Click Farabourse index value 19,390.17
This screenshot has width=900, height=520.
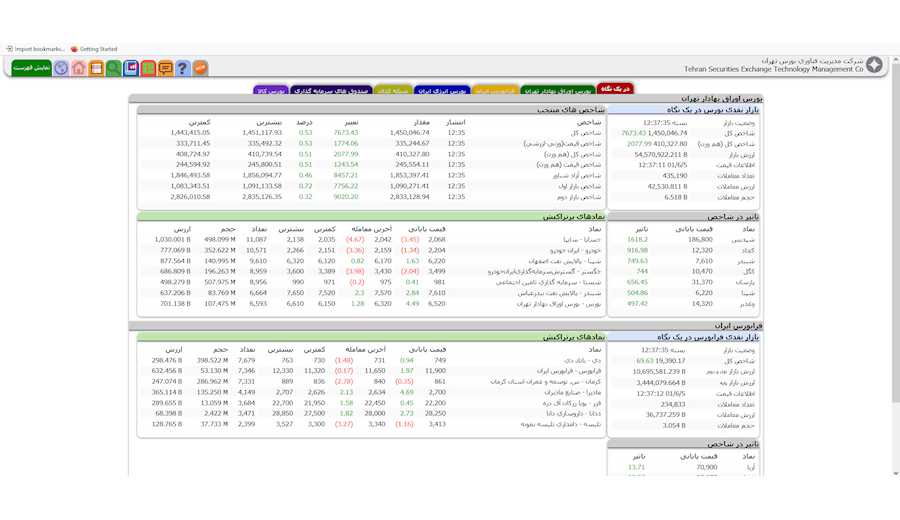click(670, 361)
